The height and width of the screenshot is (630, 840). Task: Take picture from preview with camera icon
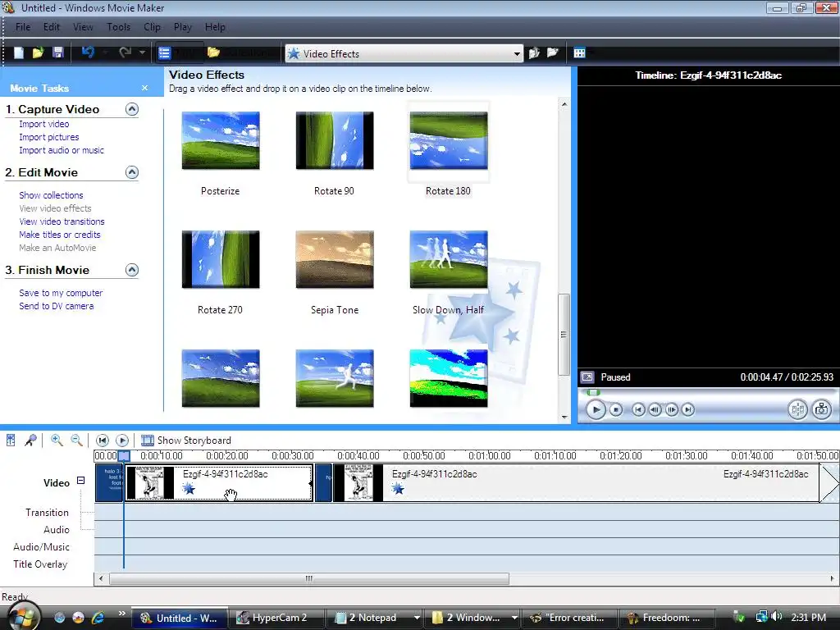coord(821,410)
